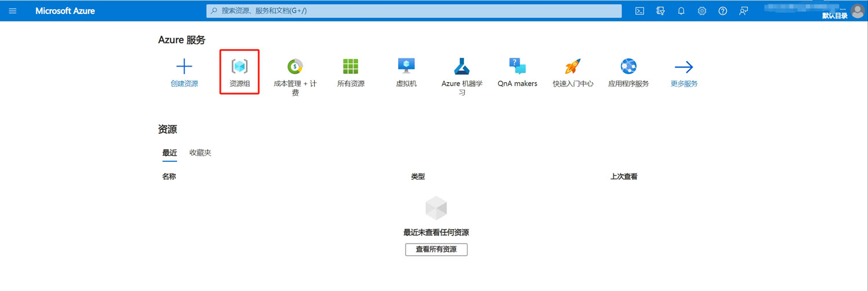
Task: Click the 创建资源 label link
Action: coord(184,84)
